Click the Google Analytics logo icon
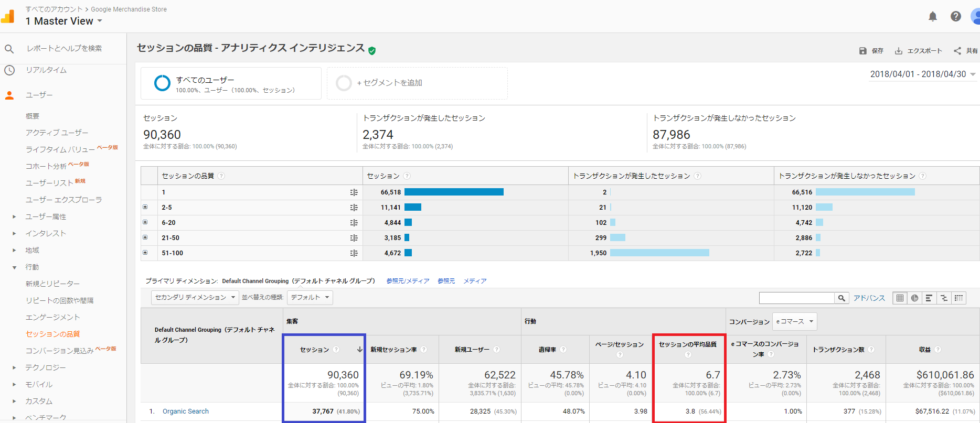 (7, 16)
